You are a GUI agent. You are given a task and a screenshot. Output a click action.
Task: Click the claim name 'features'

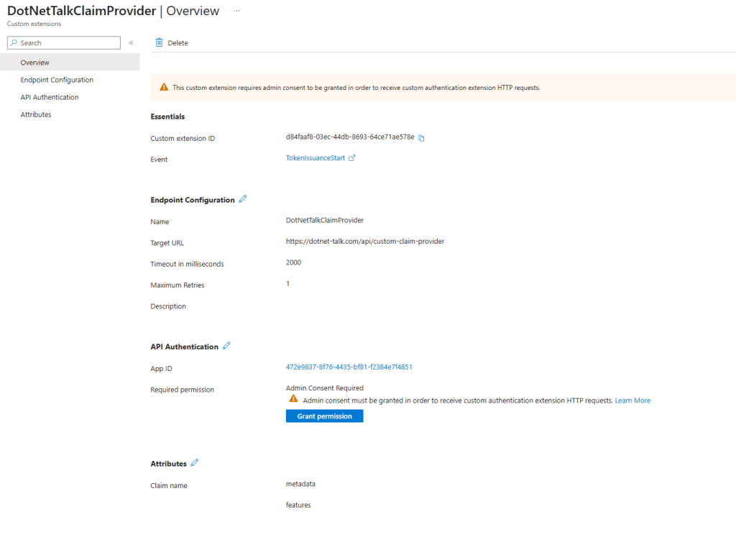point(298,505)
